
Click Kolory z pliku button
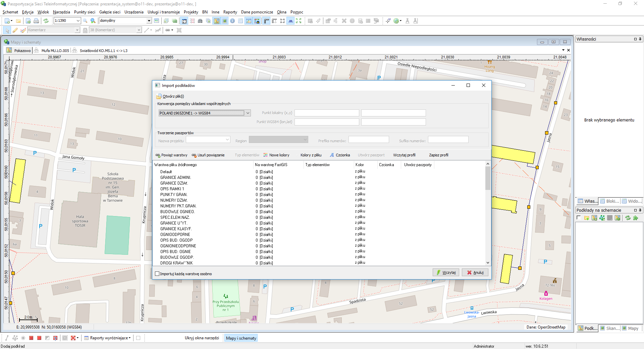311,155
